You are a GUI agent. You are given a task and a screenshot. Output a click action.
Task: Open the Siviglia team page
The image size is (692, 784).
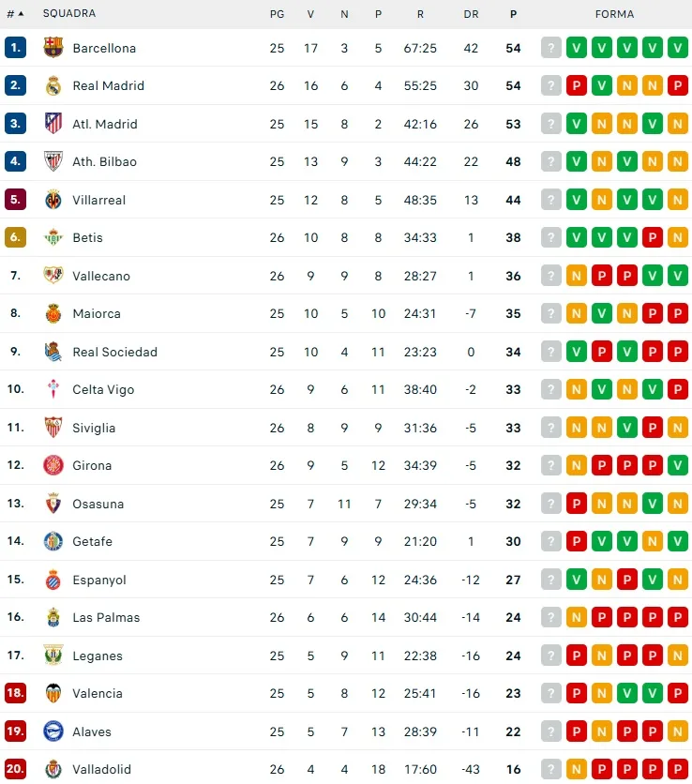(94, 428)
